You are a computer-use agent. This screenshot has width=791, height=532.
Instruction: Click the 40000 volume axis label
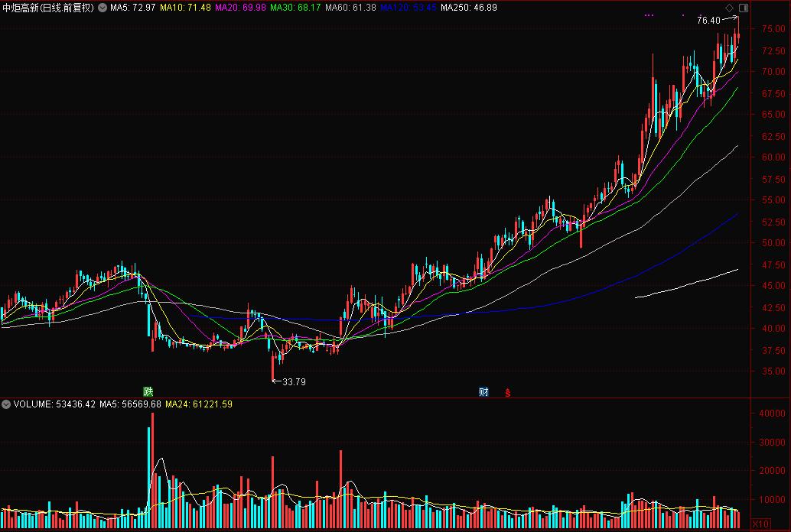[772, 413]
